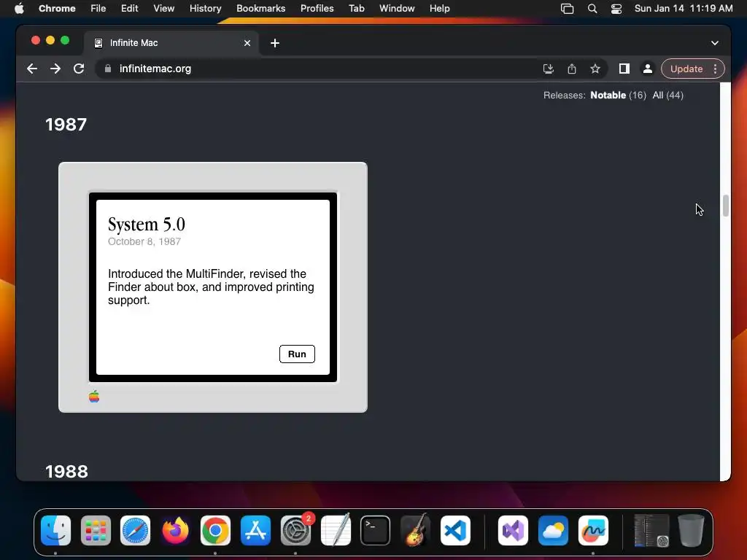Click the Chrome forward arrow

point(55,69)
